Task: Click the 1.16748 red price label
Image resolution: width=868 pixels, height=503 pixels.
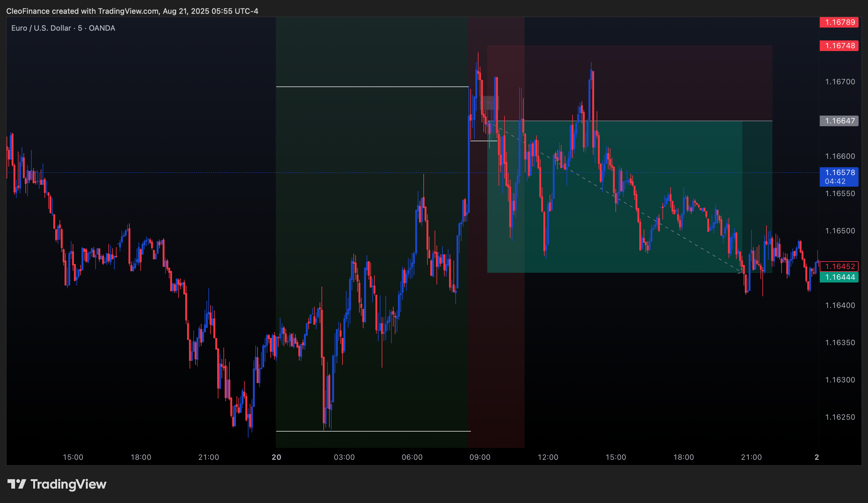Action: [x=839, y=46]
